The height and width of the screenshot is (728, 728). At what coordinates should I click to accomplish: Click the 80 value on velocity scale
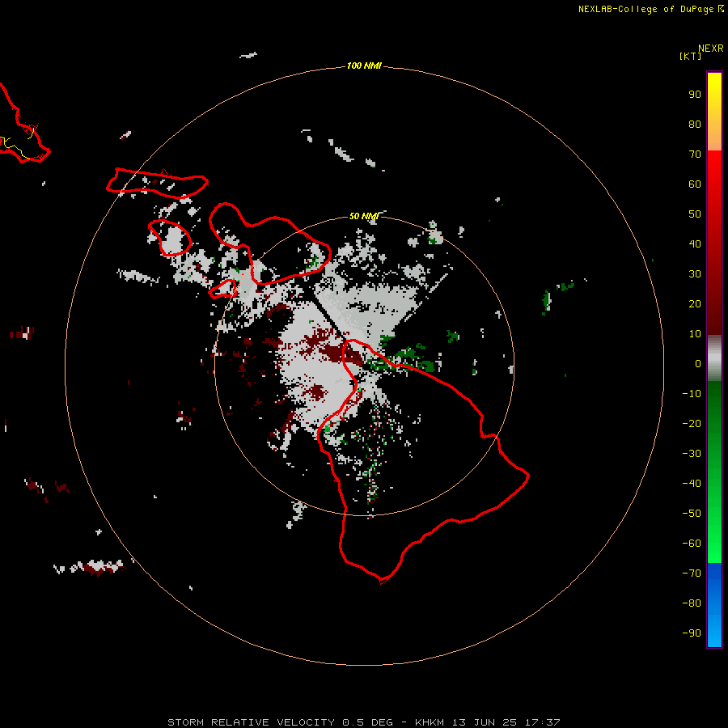point(695,125)
